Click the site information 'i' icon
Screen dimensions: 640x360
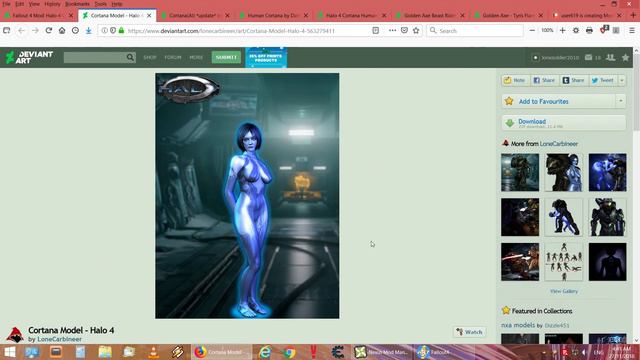[x=104, y=31]
